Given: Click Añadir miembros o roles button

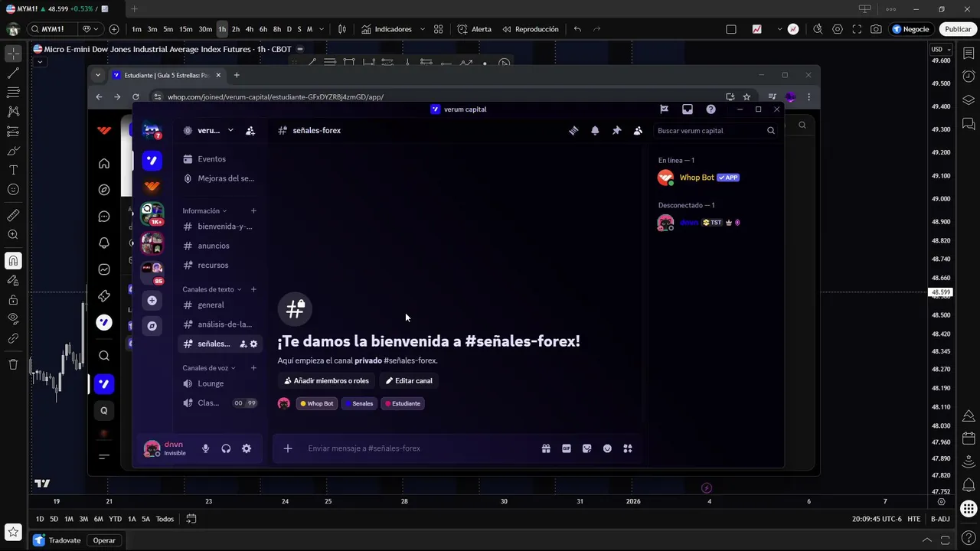Looking at the screenshot, I should 326,380.
